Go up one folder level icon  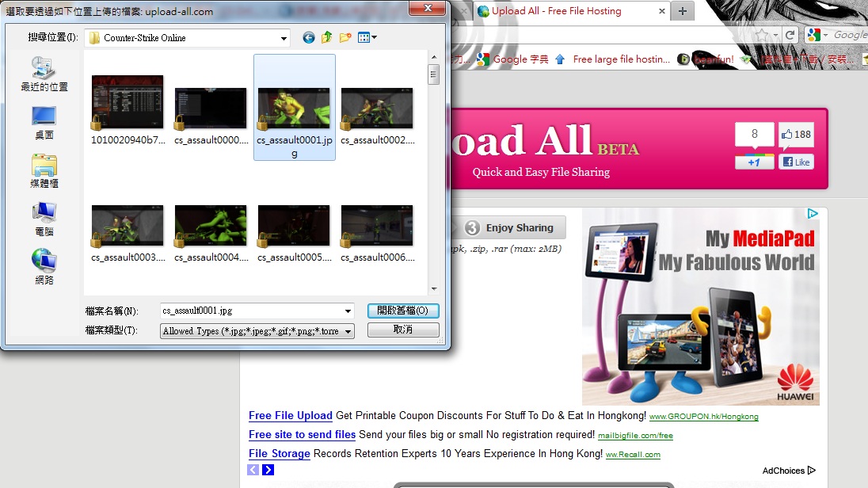tap(327, 37)
